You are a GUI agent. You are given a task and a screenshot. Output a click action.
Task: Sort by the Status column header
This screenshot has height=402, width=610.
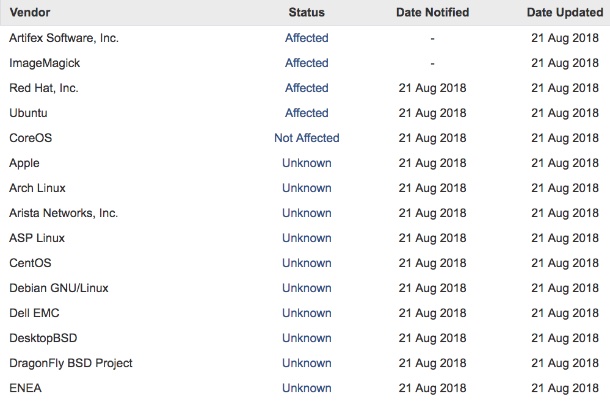coord(307,12)
